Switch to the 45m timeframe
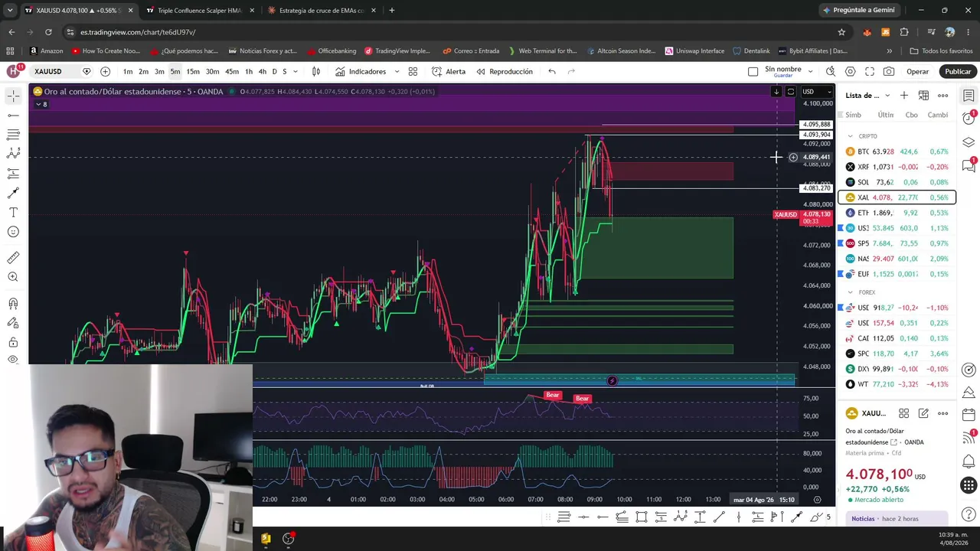This screenshot has height=551, width=980. click(231, 71)
